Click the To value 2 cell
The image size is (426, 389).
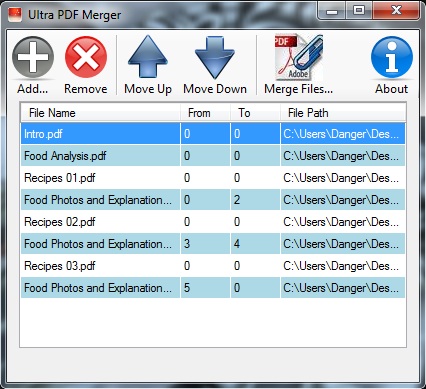coord(255,200)
